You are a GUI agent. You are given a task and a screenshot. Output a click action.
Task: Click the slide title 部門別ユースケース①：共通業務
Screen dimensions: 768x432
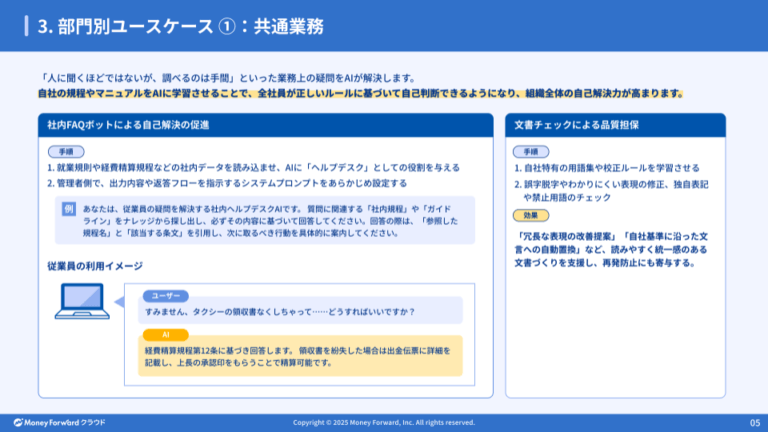181,26
